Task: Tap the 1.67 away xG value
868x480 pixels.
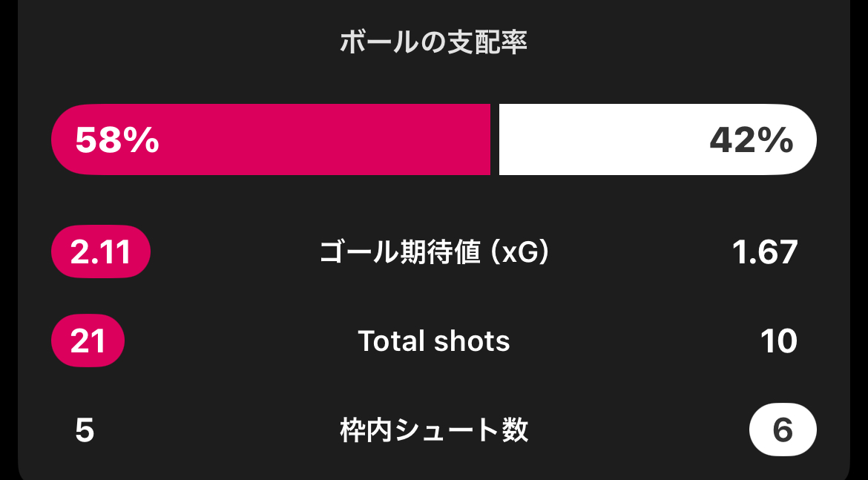Action: click(764, 253)
